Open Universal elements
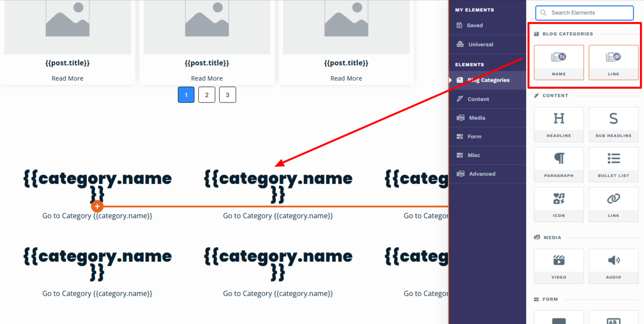The height and width of the screenshot is (324, 644). click(487, 44)
